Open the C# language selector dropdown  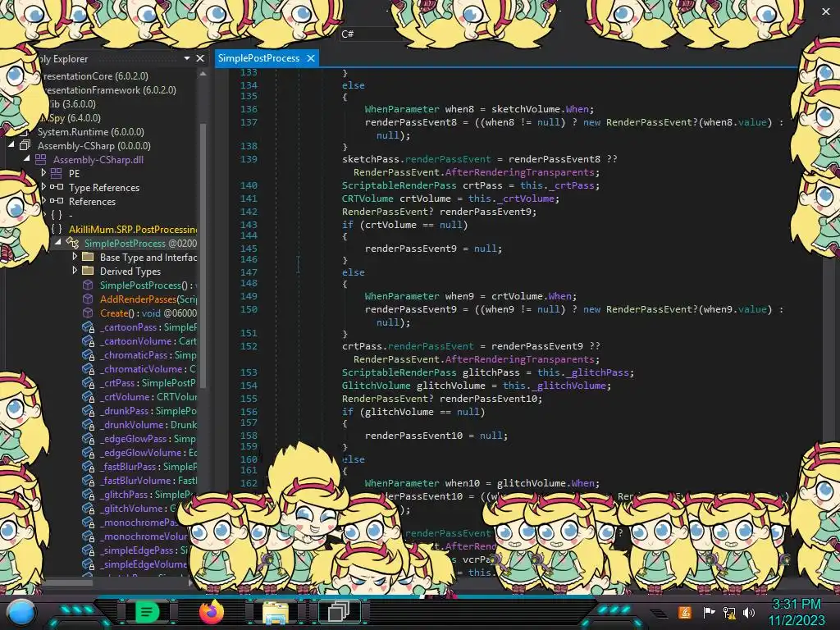[x=371, y=34]
